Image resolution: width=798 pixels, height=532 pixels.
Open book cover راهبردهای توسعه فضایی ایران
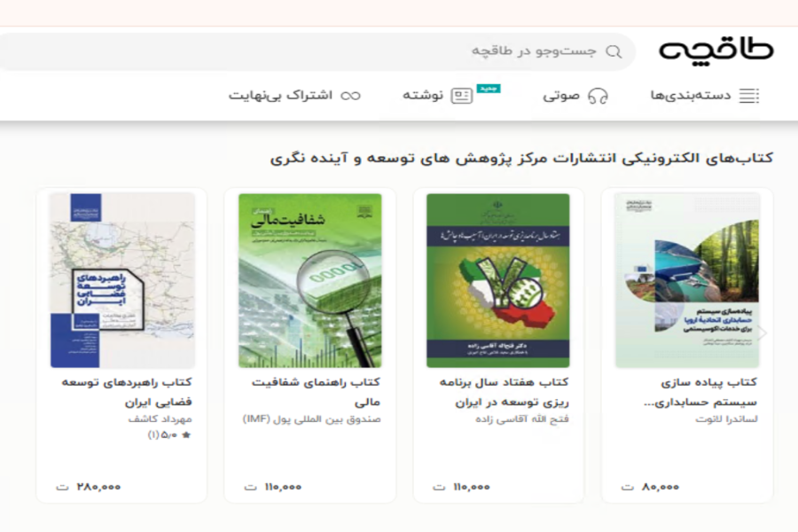122,280
